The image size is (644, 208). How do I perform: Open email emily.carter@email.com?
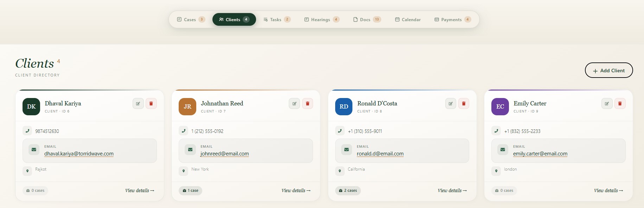click(x=540, y=154)
